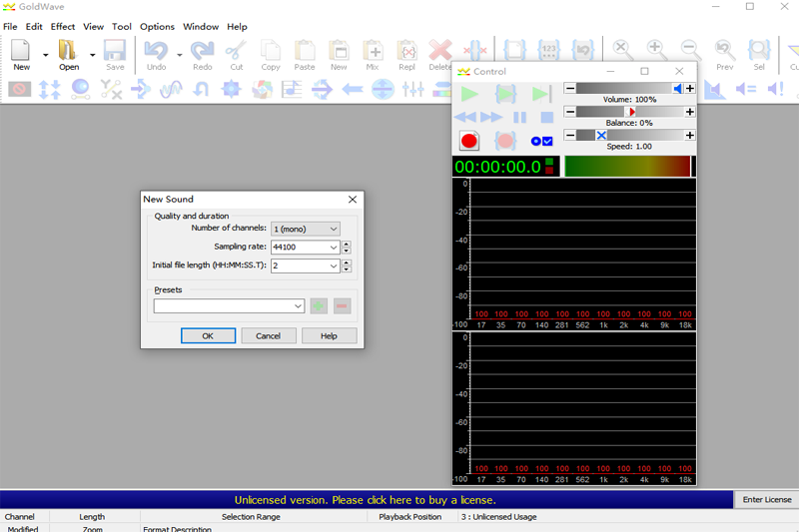Image resolution: width=799 pixels, height=532 pixels.
Task: Open the Presets dropdown list
Action: [298, 306]
